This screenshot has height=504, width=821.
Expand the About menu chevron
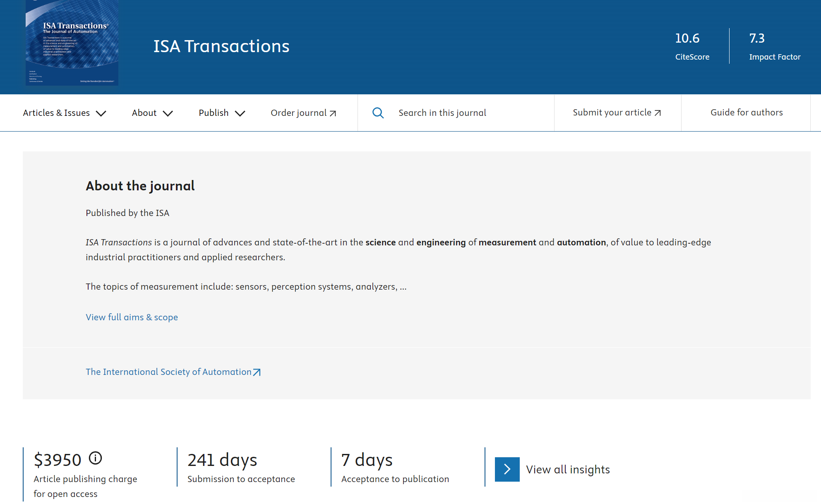(168, 113)
